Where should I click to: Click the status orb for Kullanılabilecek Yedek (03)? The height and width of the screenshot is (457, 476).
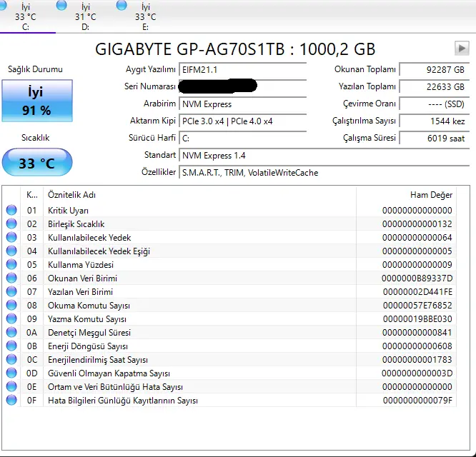pyautogui.click(x=11, y=237)
